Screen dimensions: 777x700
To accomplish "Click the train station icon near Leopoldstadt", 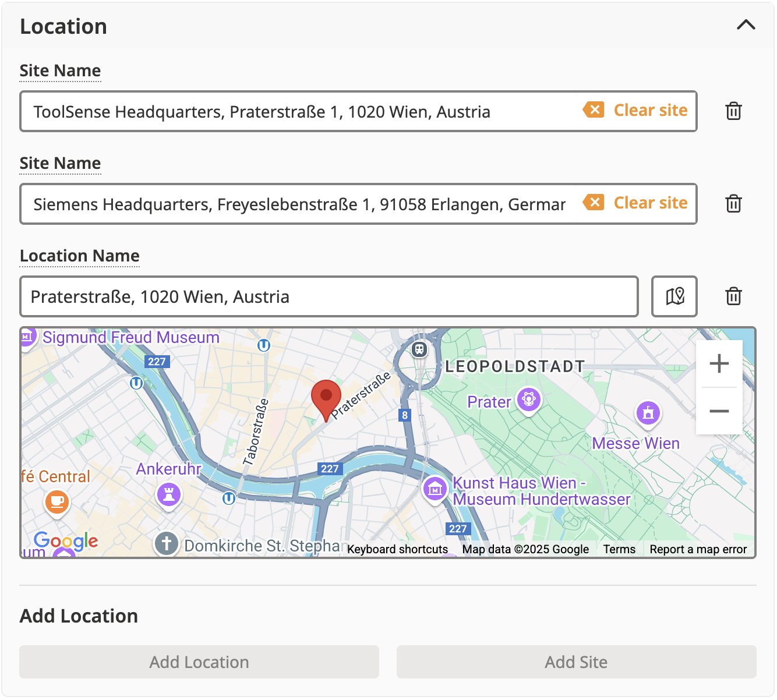I will (x=419, y=349).
